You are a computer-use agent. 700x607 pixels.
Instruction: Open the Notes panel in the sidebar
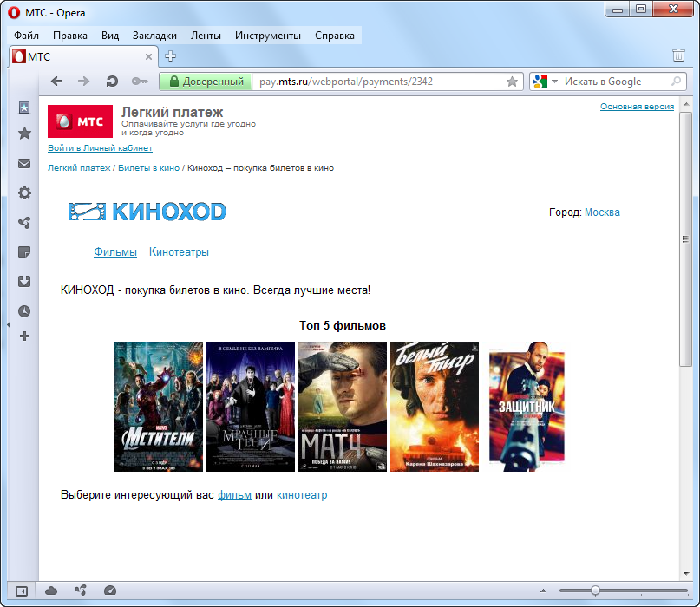click(24, 252)
